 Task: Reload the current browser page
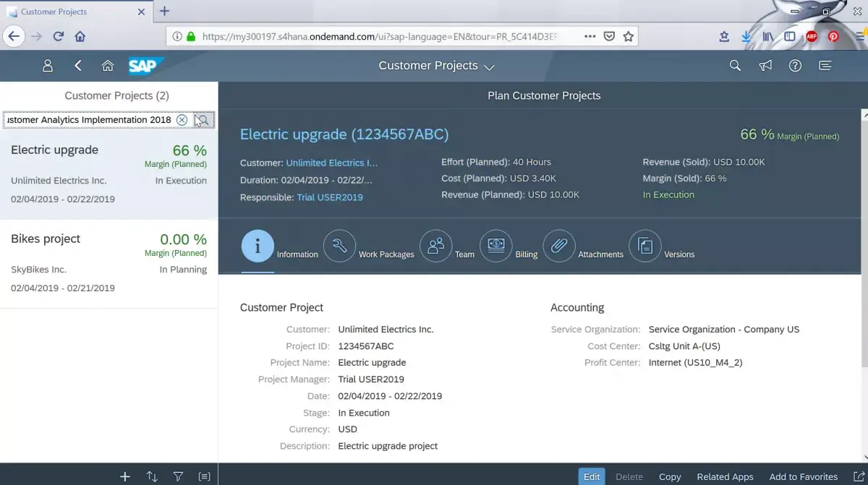[x=59, y=36]
